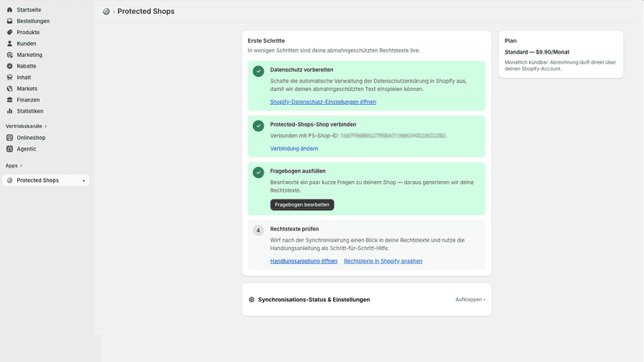Screen dimensions: 644x362
Task: Click the app icon in the breadcrumb header
Action: pyautogui.click(x=106, y=12)
